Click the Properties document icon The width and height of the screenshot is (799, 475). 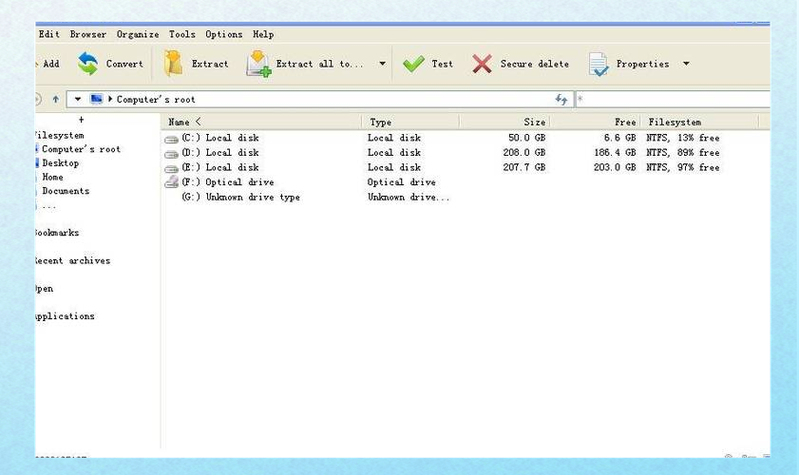tap(598, 64)
